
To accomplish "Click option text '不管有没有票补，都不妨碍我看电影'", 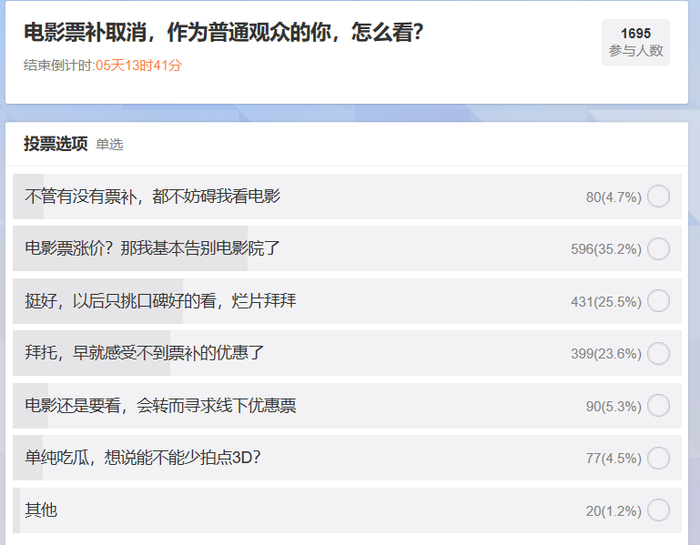I will coord(152,196).
